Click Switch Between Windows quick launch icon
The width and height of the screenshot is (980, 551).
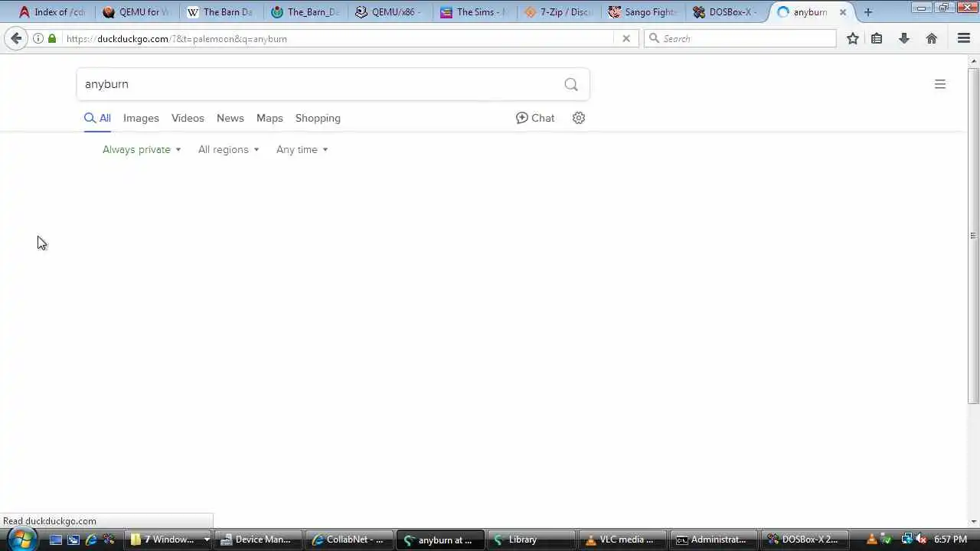point(73,540)
